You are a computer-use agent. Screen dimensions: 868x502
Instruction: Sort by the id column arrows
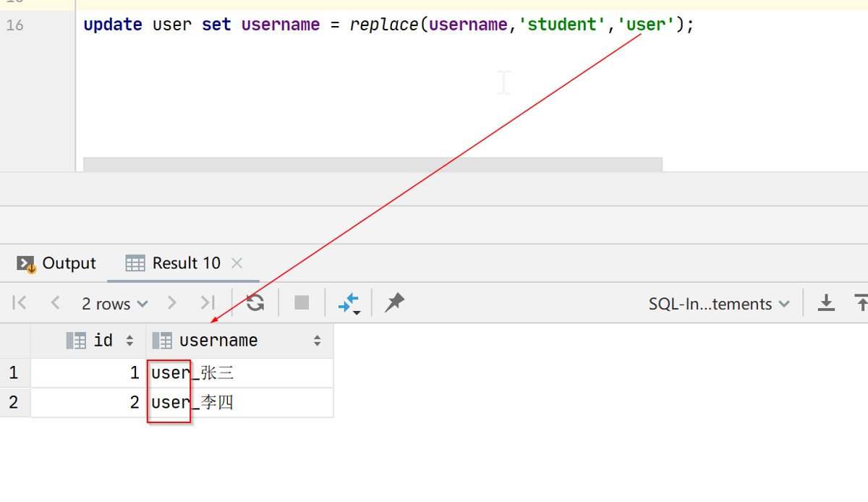pyautogui.click(x=130, y=341)
